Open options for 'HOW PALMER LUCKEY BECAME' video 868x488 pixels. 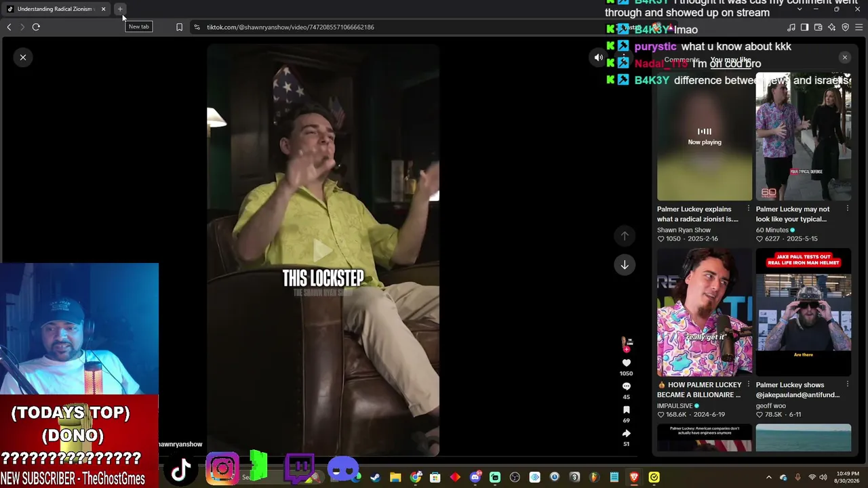click(749, 384)
